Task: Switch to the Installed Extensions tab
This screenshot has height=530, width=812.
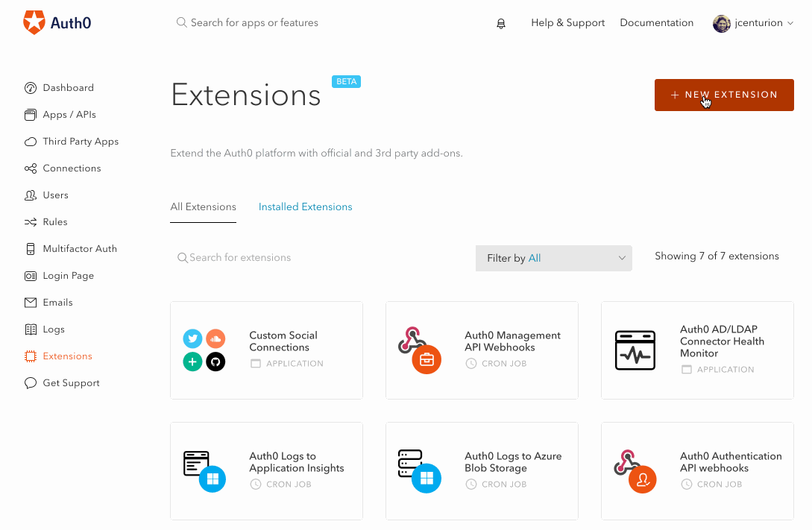Action: tap(305, 207)
